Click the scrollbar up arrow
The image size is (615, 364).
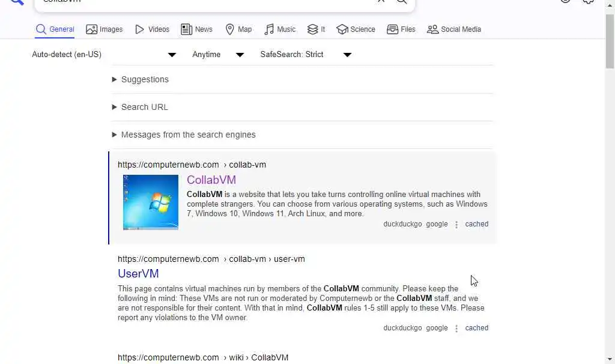tap(610, 5)
